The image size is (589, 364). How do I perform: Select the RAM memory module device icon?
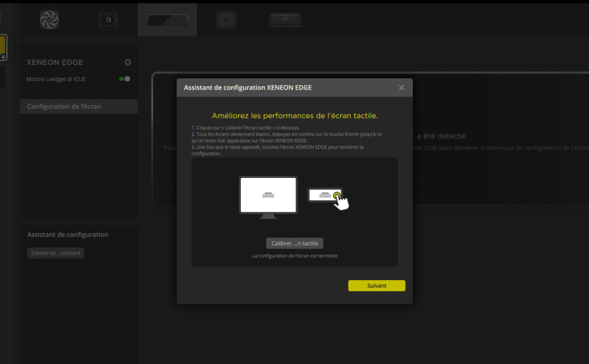click(x=285, y=20)
